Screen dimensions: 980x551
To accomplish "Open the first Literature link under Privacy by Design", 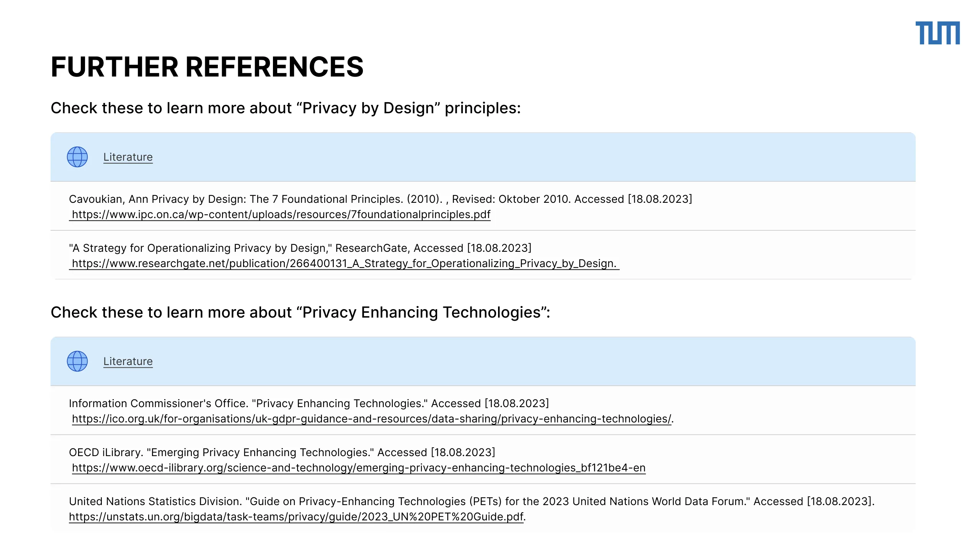I will (x=128, y=157).
